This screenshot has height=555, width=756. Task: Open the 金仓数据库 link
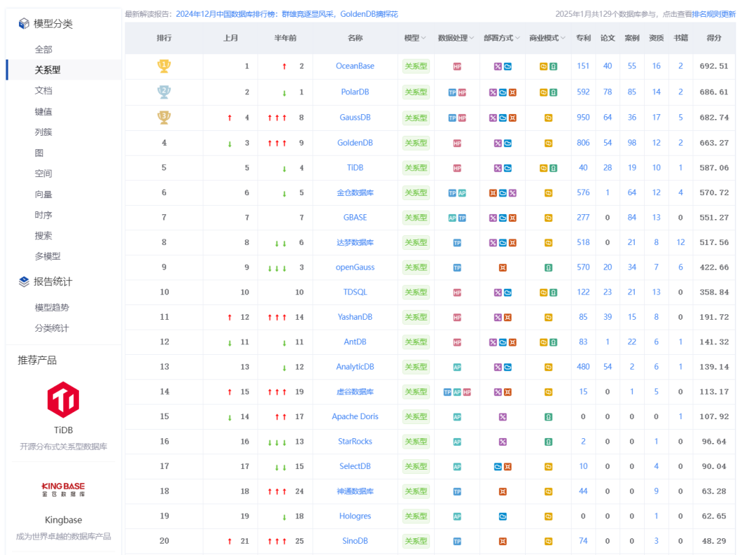tap(355, 193)
